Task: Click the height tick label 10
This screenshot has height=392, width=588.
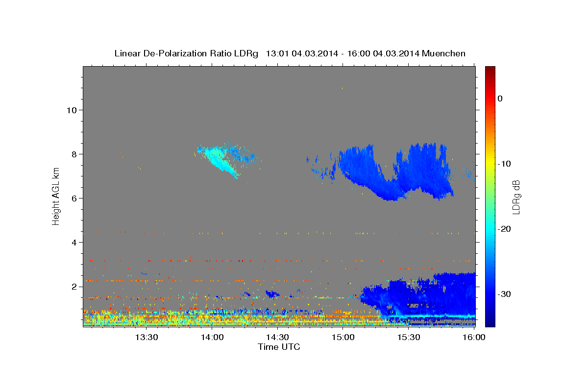Action: 71,110
